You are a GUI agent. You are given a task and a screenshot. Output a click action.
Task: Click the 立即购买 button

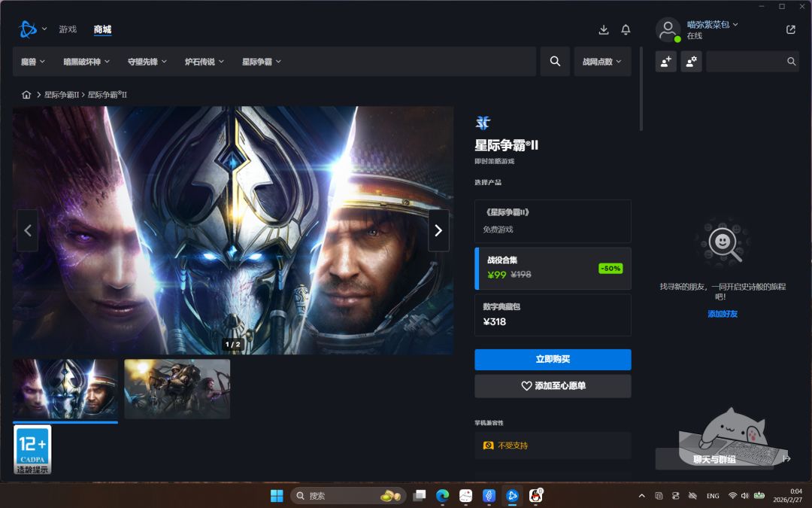pos(553,359)
